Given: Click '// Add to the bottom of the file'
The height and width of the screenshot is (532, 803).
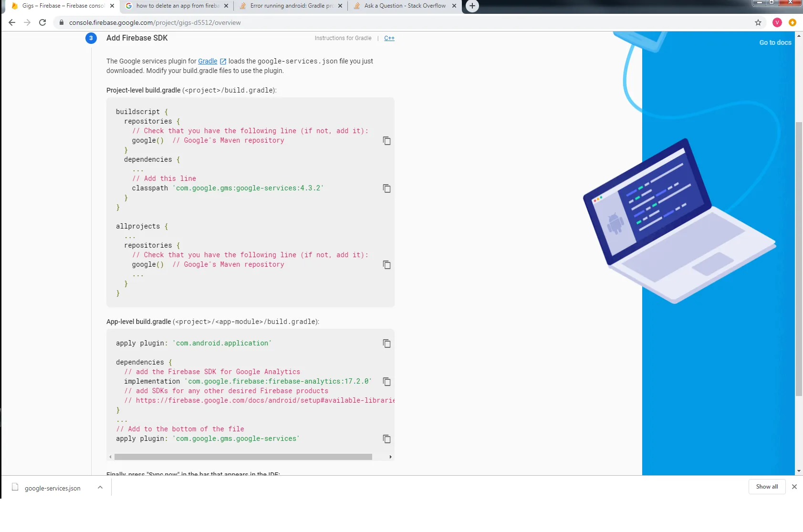Looking at the screenshot, I should tap(180, 429).
